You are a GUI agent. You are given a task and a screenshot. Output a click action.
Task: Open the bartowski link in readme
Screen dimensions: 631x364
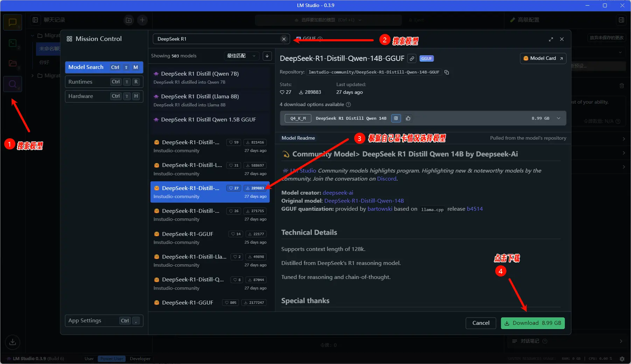tap(380, 209)
